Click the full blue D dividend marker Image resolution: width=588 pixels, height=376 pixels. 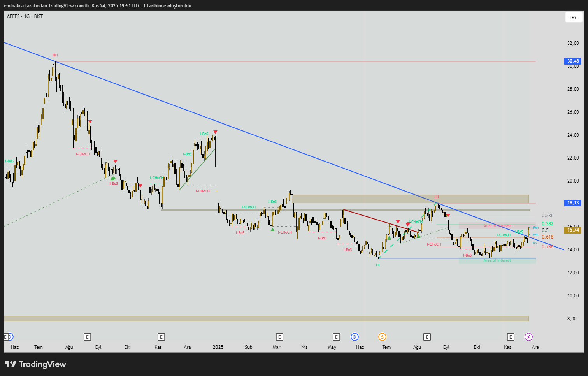pyautogui.click(x=355, y=337)
